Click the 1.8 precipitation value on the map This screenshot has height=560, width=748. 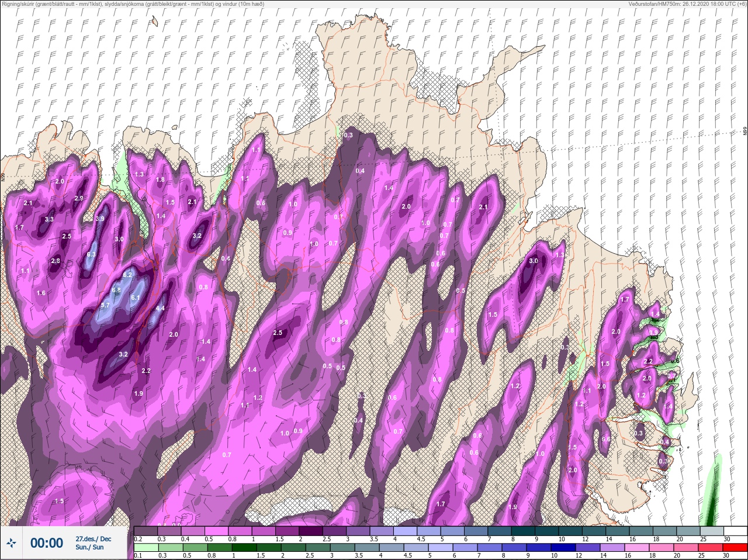point(160,179)
